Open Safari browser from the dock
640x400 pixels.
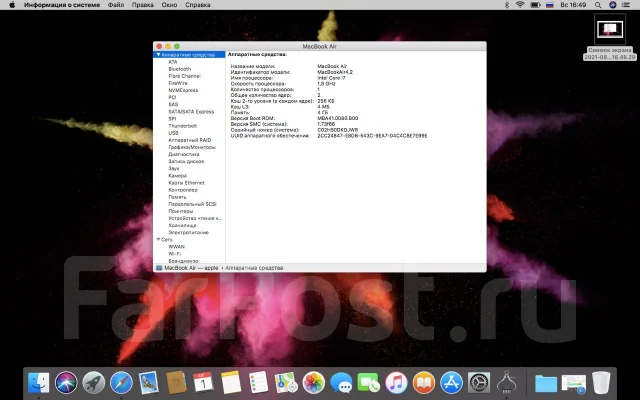tap(121, 382)
